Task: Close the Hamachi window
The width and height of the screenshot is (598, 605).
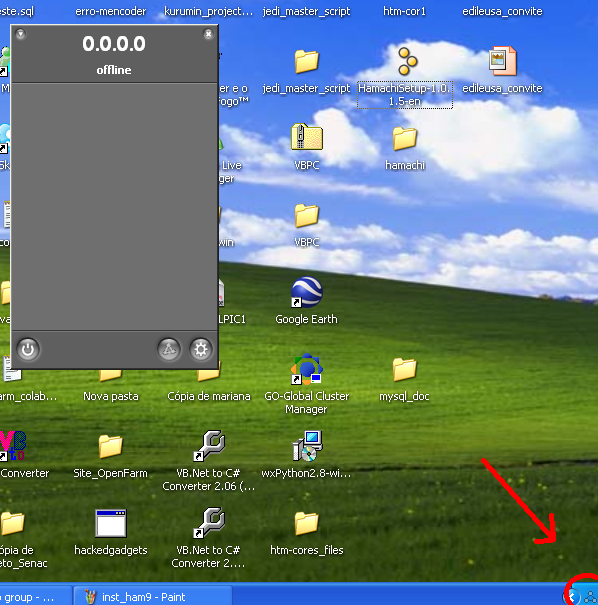Action: pyautogui.click(x=208, y=34)
